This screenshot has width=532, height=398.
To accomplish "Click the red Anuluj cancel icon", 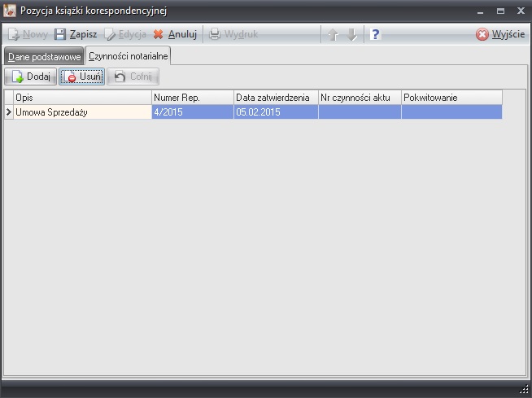I will (159, 35).
